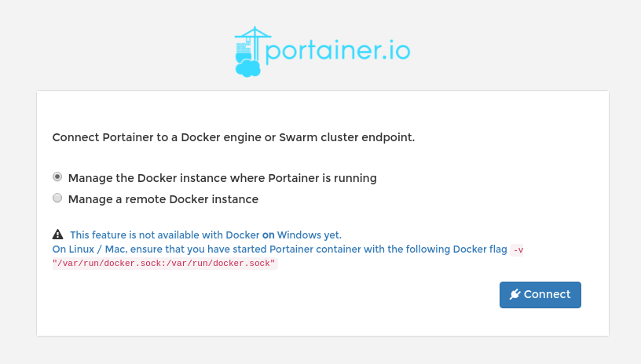Image resolution: width=641 pixels, height=364 pixels.
Task: Click the "Manage a remote Docker instance" label text
Action: point(163,199)
